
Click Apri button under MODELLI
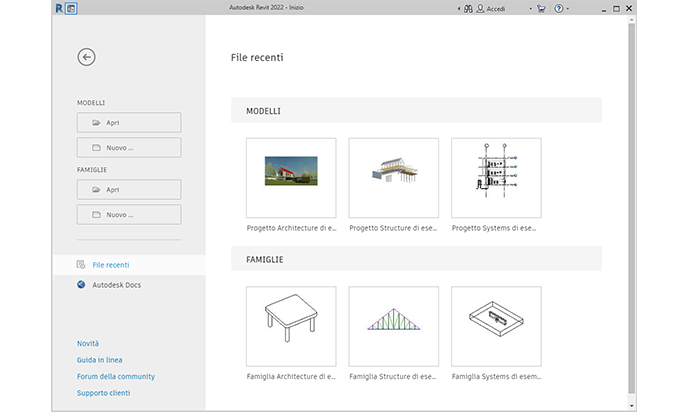pyautogui.click(x=129, y=122)
